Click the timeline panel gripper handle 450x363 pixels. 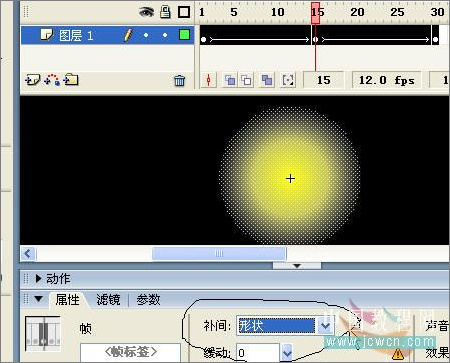26,12
